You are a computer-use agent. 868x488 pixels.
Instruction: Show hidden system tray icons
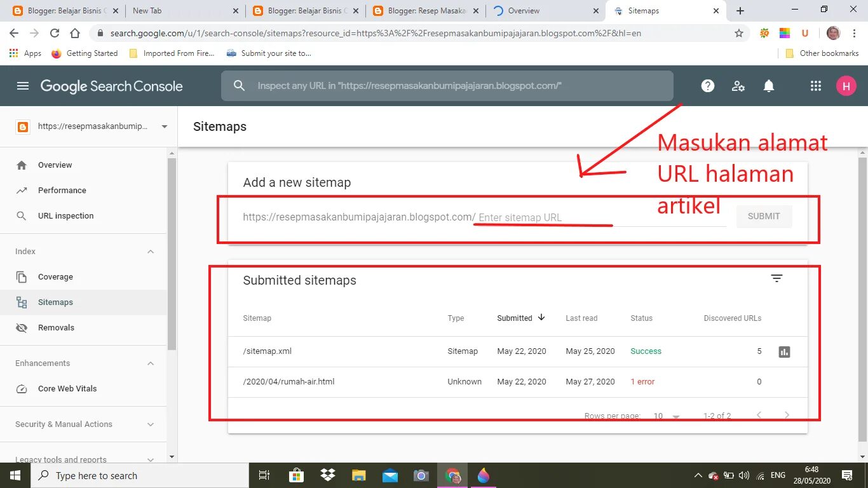click(698, 475)
